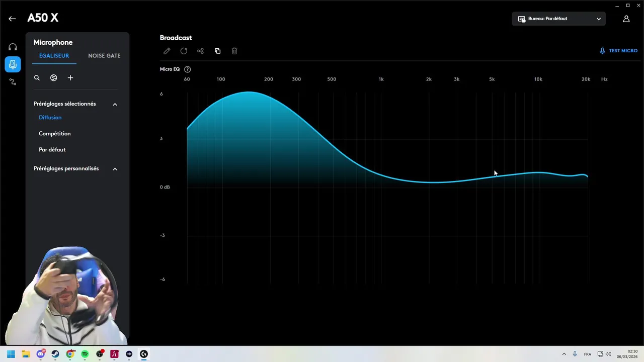644x362 pixels.
Task: Open the system volume icon in the tray
Action: click(x=608, y=354)
